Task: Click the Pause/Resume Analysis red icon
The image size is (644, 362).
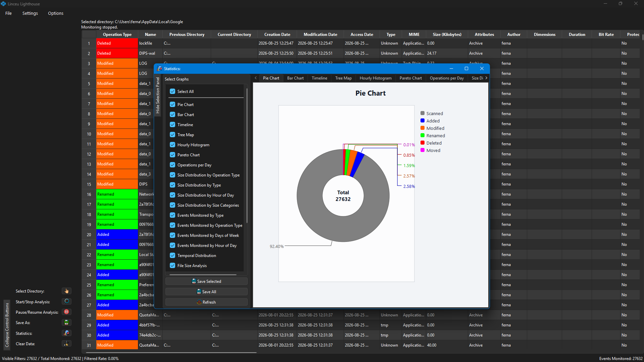Action: [66, 312]
